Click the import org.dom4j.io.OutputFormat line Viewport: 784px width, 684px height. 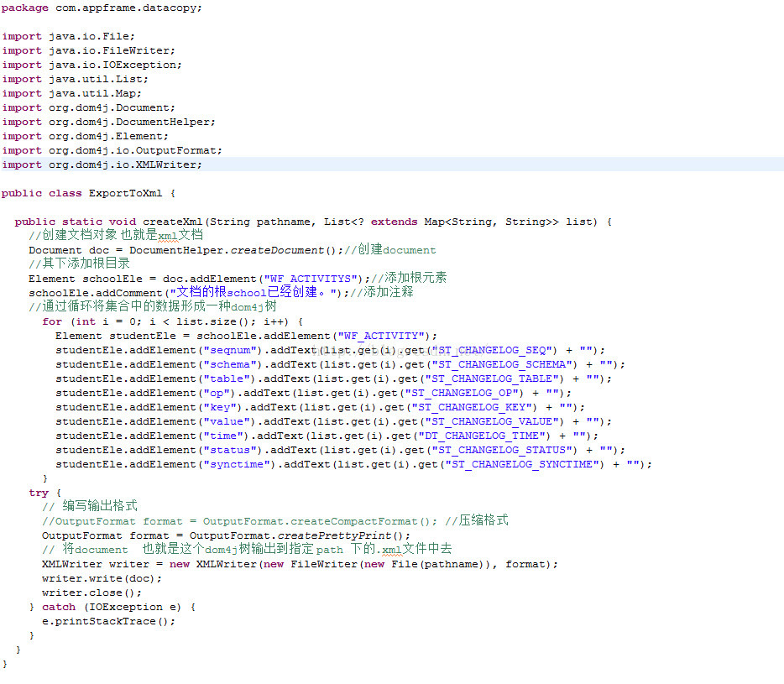point(112,150)
